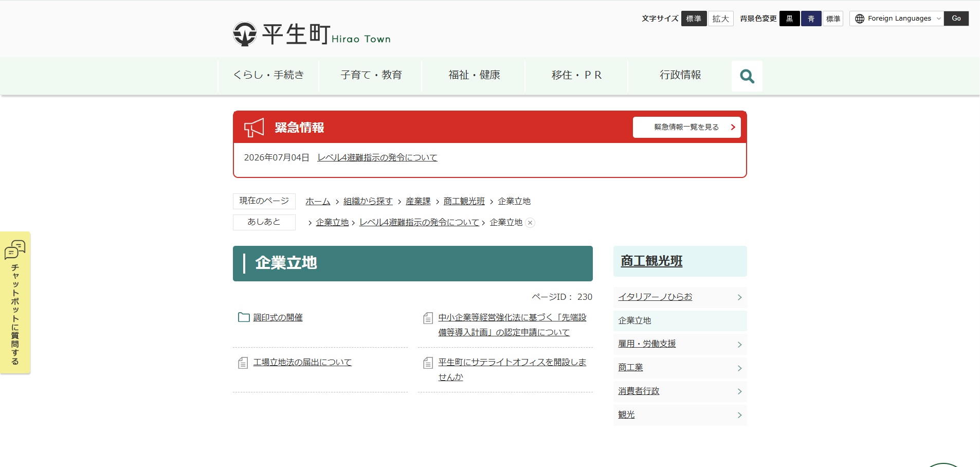
Task: Open チャットボットに質問する side tab
Action: [15, 302]
